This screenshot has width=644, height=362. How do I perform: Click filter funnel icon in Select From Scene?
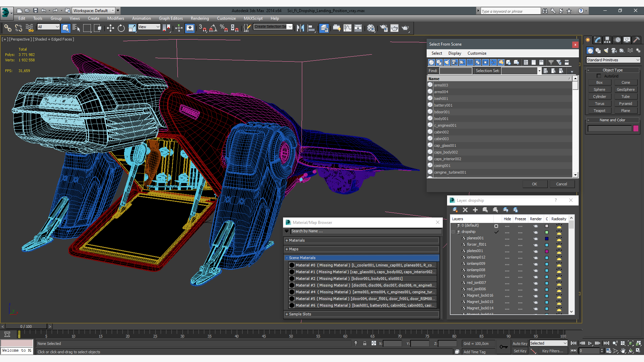[x=551, y=62]
